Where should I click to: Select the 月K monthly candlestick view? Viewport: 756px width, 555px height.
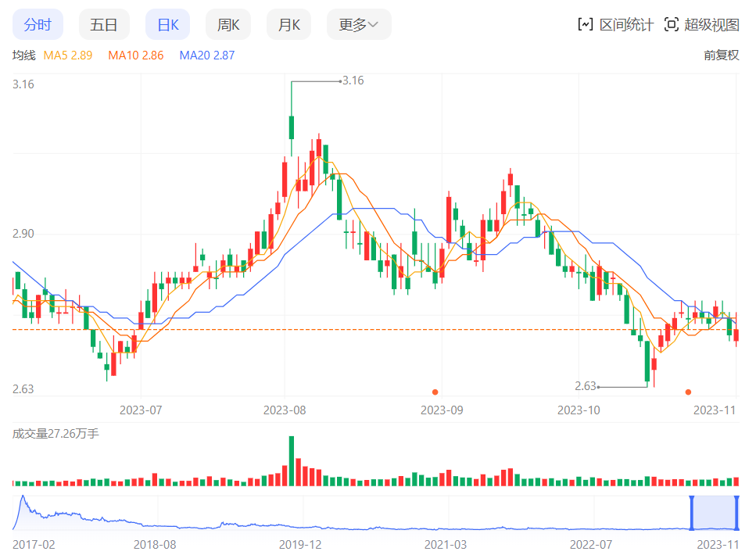click(289, 25)
